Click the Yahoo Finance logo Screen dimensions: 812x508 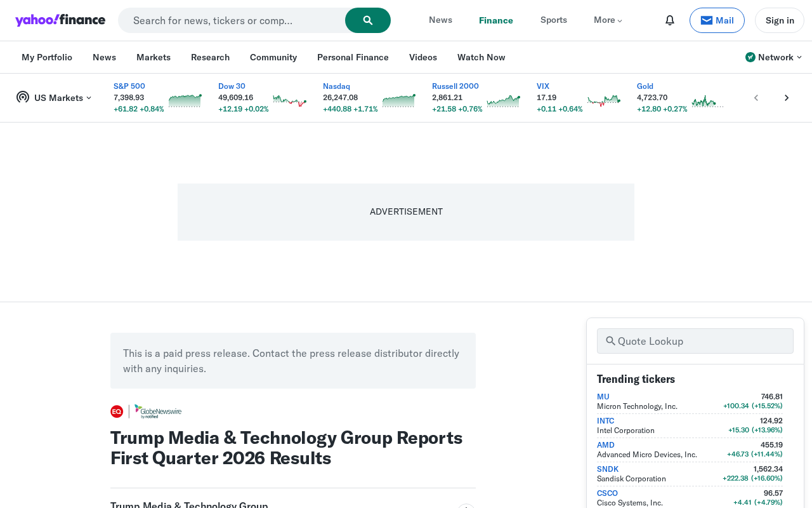click(x=60, y=20)
